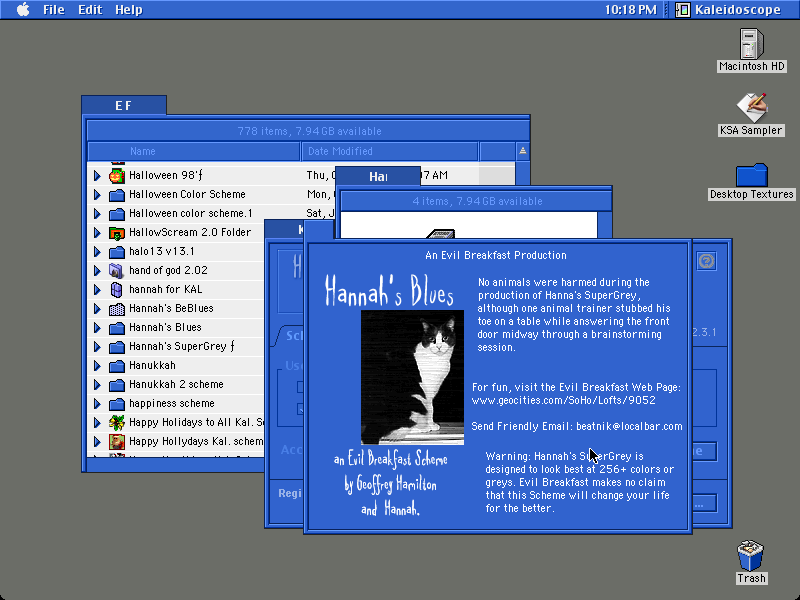This screenshot has height=600, width=800.
Task: Select the hannah for KAL icon
Action: [x=117, y=290]
